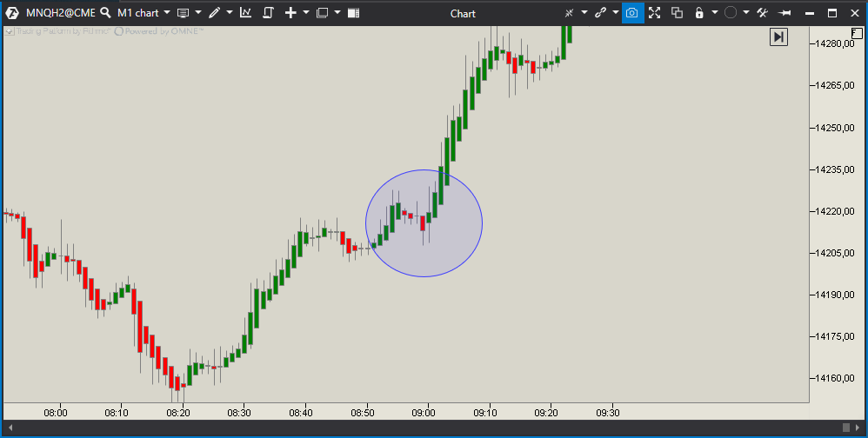Click the Chart window title text
This screenshot has height=438, width=868.
[463, 13]
